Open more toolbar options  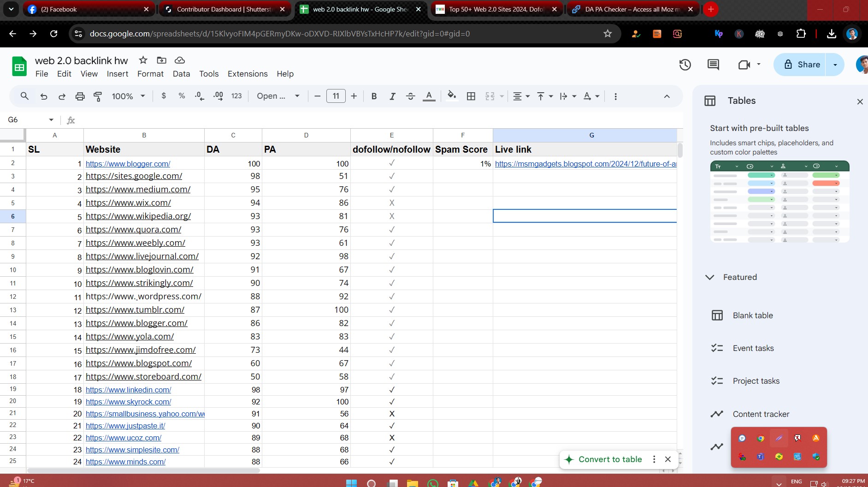(x=615, y=96)
